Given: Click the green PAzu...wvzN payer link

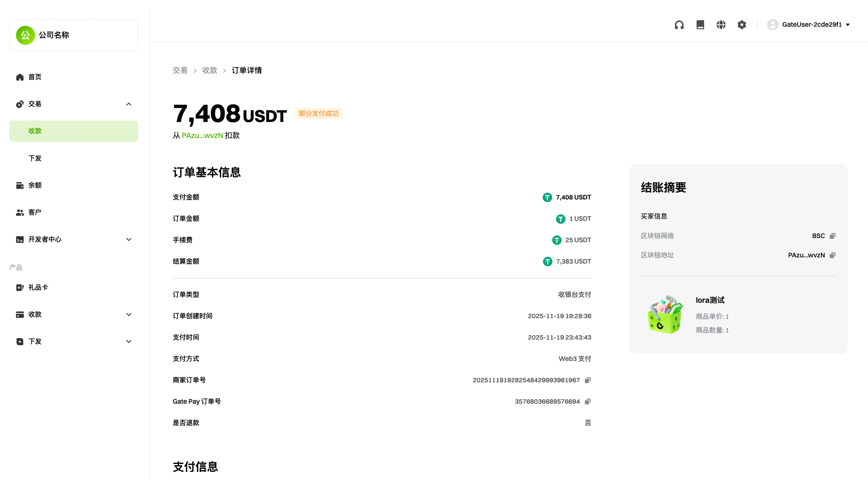Looking at the screenshot, I should (202, 135).
